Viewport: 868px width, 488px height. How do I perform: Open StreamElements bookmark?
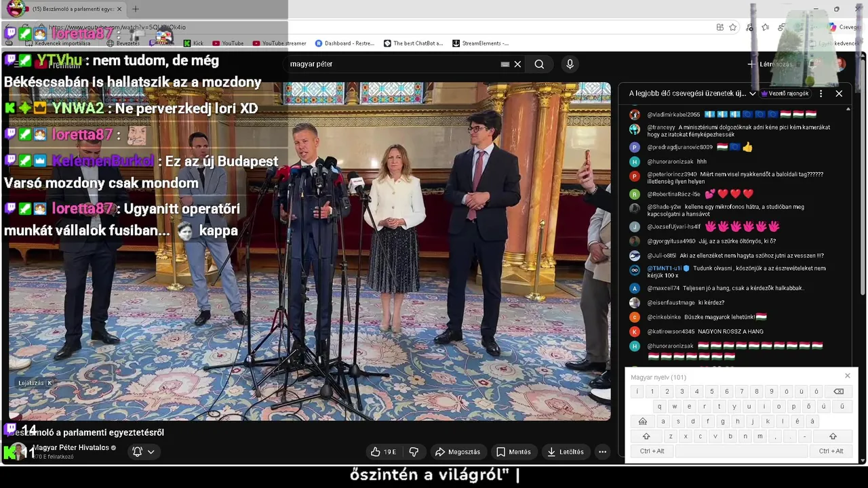pyautogui.click(x=480, y=43)
